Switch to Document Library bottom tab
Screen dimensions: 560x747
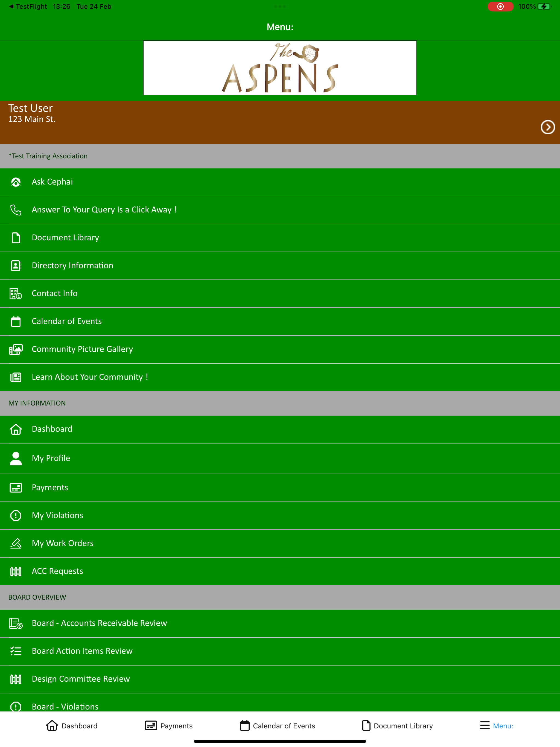click(397, 725)
